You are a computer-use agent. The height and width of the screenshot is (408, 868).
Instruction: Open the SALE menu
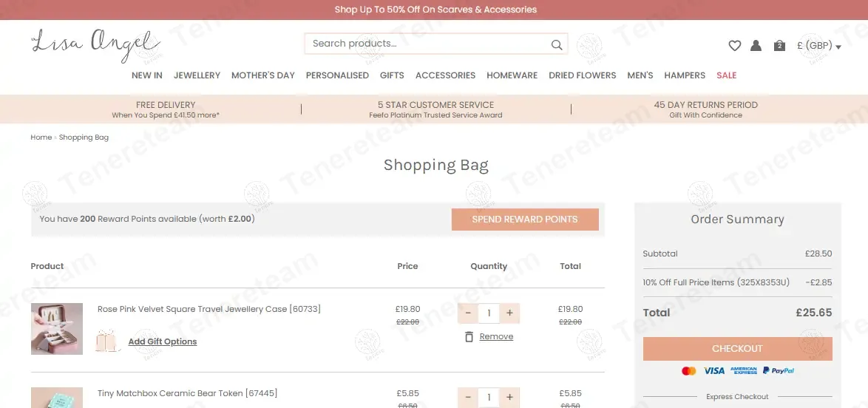[x=726, y=75]
